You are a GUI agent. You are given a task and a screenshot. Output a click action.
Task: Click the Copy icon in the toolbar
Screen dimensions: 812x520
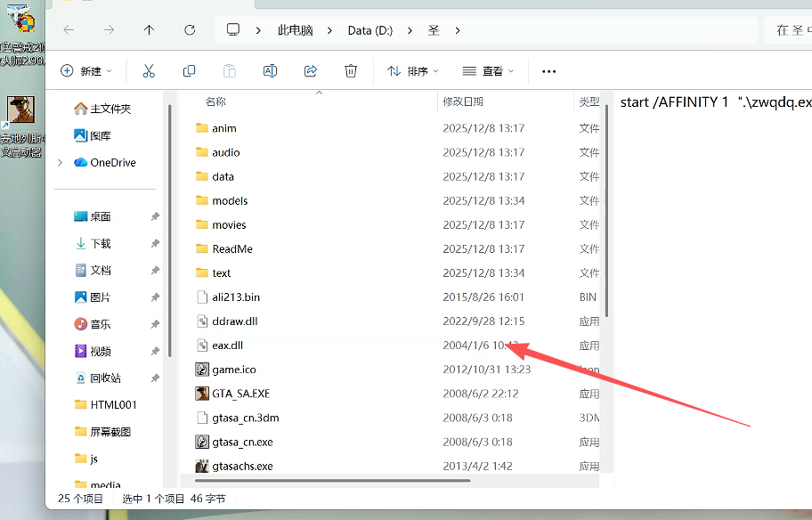point(189,71)
